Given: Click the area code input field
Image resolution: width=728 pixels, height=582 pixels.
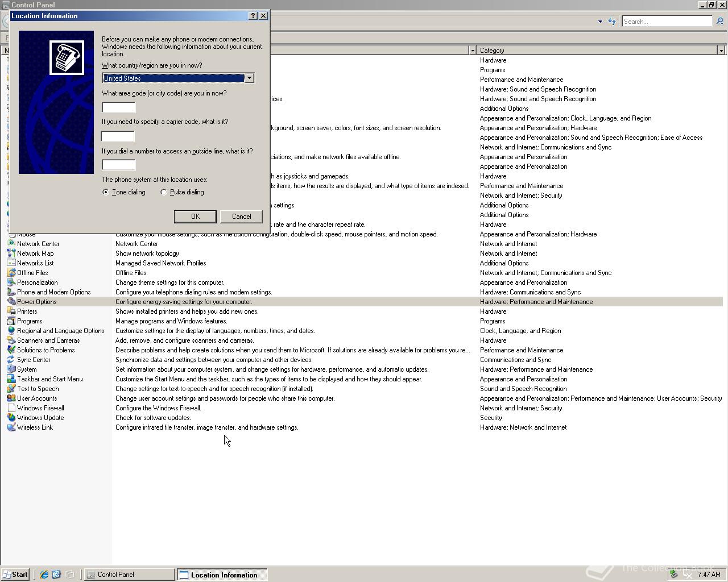Looking at the screenshot, I should (x=119, y=107).
